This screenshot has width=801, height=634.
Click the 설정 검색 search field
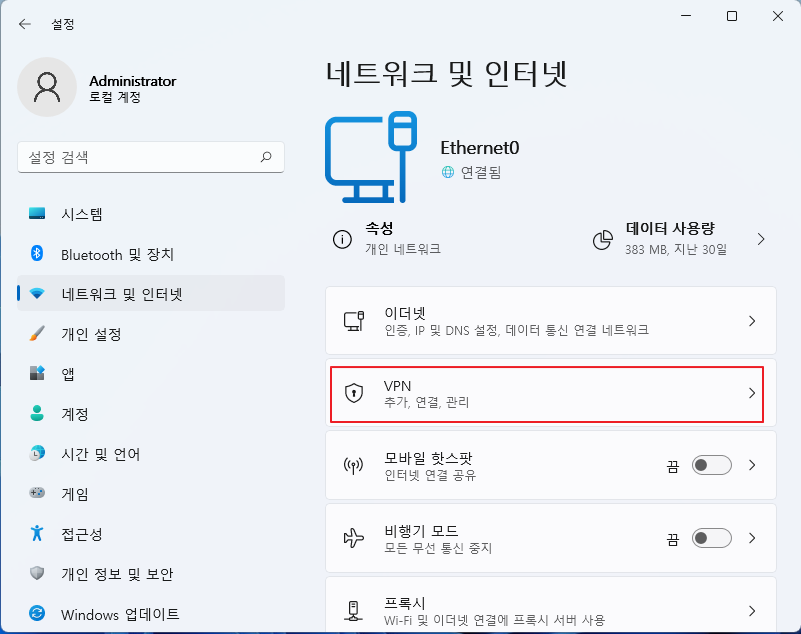[x=151, y=157]
